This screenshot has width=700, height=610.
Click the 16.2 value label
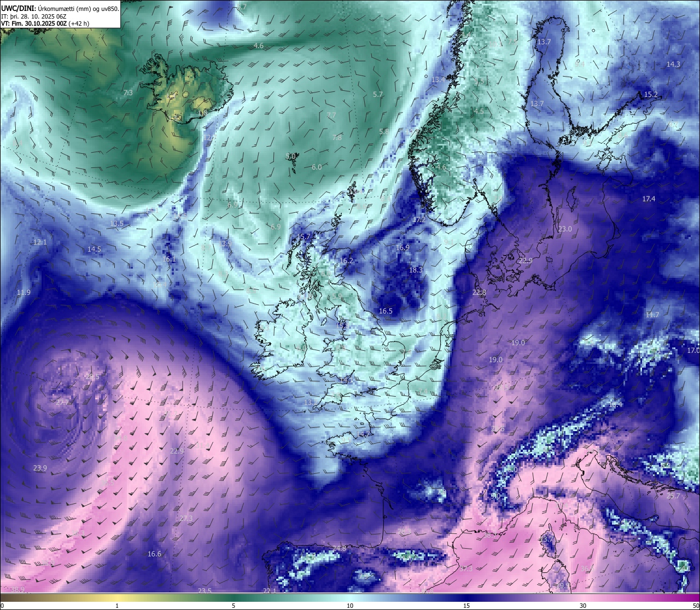347,260
